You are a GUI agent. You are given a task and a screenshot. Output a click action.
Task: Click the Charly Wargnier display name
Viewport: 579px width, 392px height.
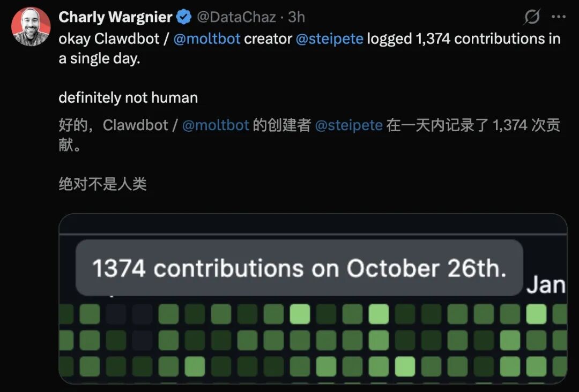click(x=115, y=17)
